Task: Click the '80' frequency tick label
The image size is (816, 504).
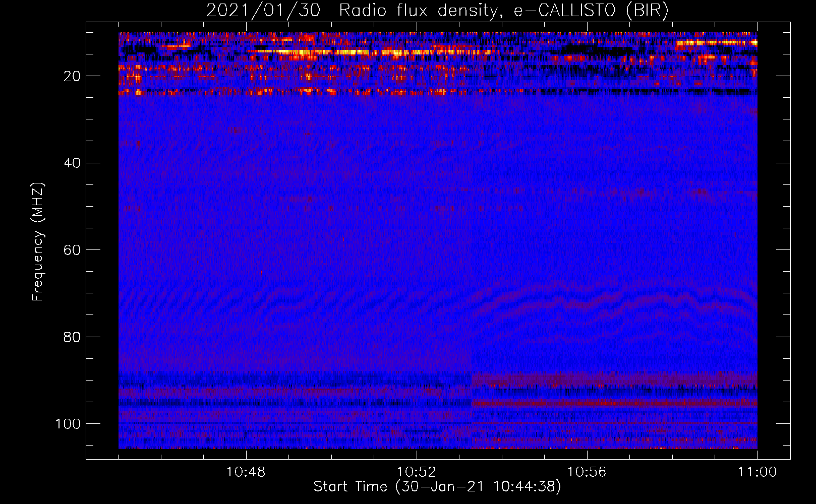Action: [x=73, y=337]
